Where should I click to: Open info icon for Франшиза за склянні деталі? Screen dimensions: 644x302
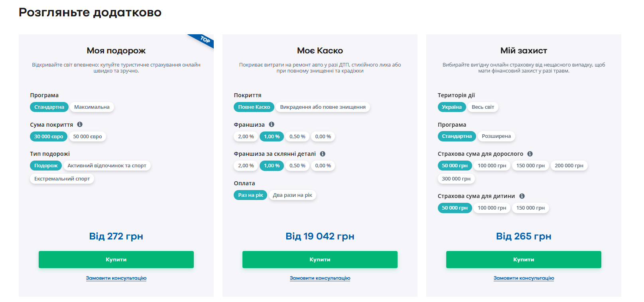point(323,154)
